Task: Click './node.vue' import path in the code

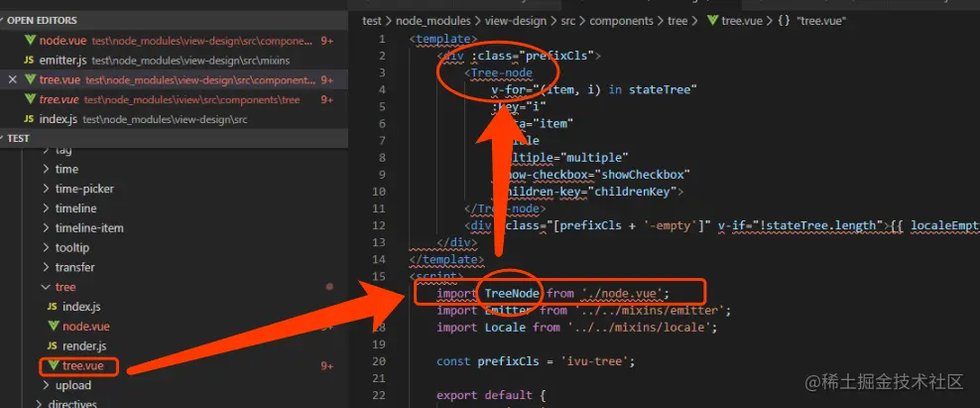Action: 622,294
